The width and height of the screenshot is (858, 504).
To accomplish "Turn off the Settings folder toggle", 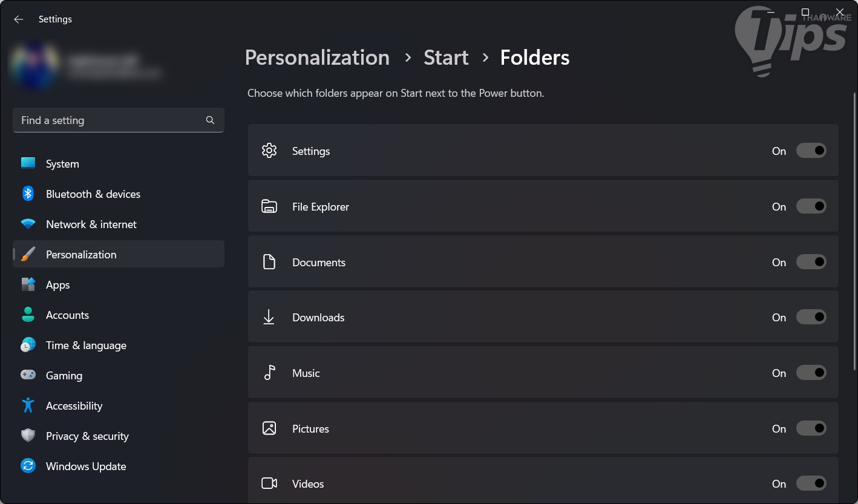I will (x=811, y=151).
